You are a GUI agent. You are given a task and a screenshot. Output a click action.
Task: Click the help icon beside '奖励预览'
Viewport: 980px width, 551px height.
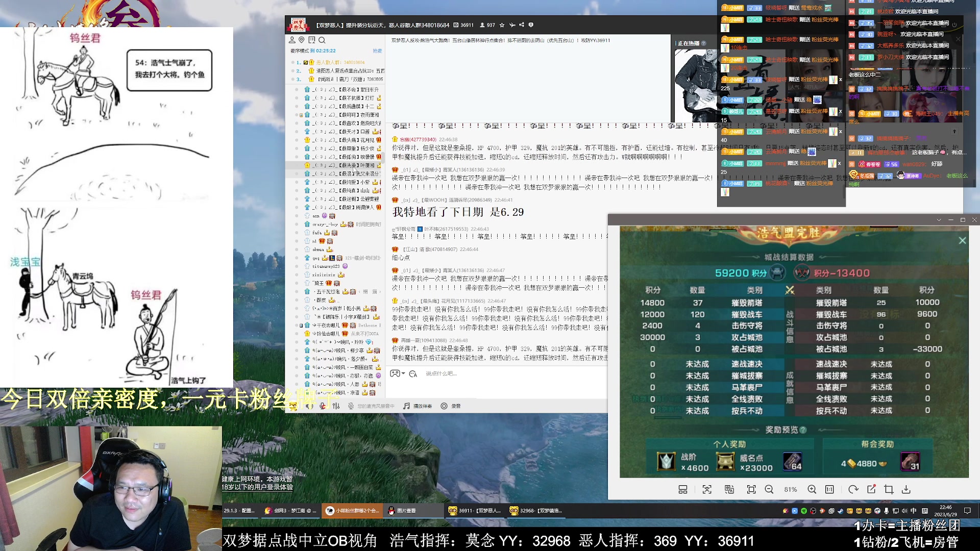point(803,430)
